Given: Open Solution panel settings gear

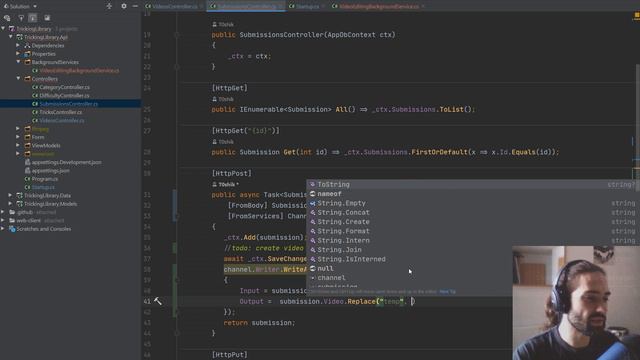Looking at the screenshot, I should pos(124,6).
